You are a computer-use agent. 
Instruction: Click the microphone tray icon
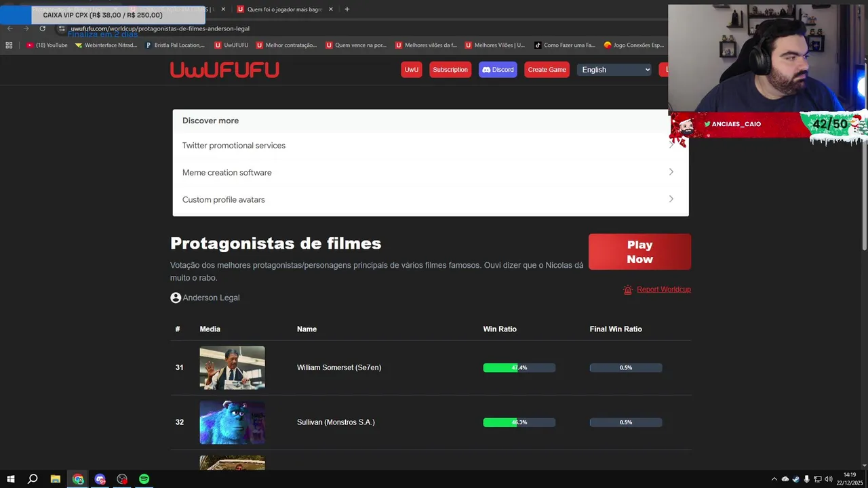pyautogui.click(x=806, y=479)
